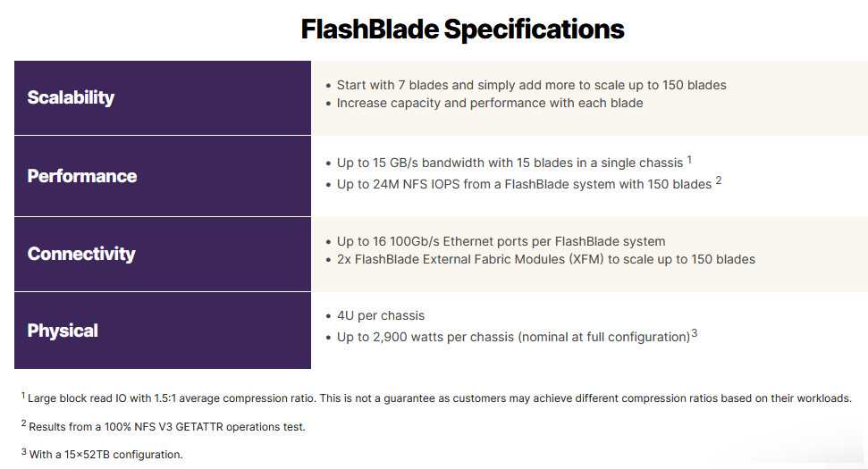Click the '2,900 watts per chassis' line

(513, 337)
